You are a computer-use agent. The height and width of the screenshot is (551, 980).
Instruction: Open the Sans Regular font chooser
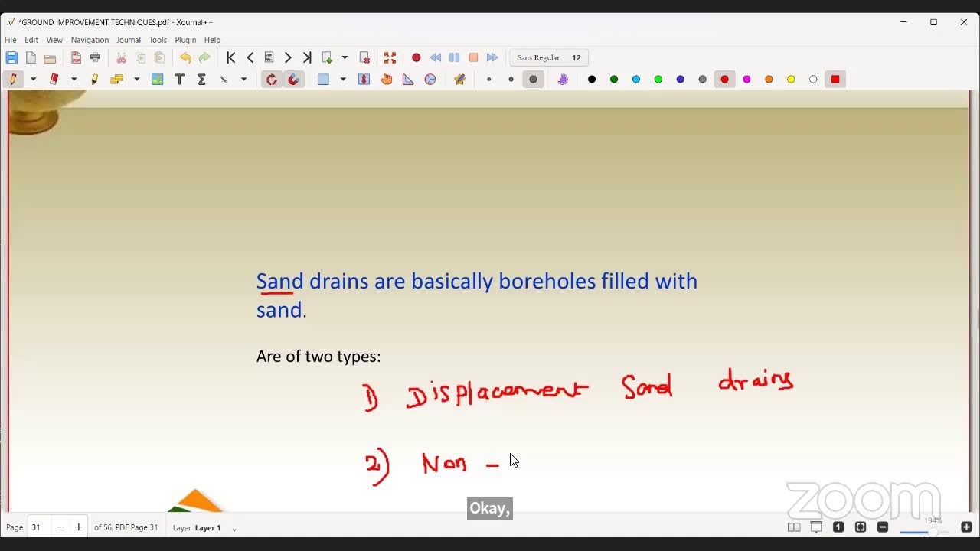pyautogui.click(x=549, y=57)
